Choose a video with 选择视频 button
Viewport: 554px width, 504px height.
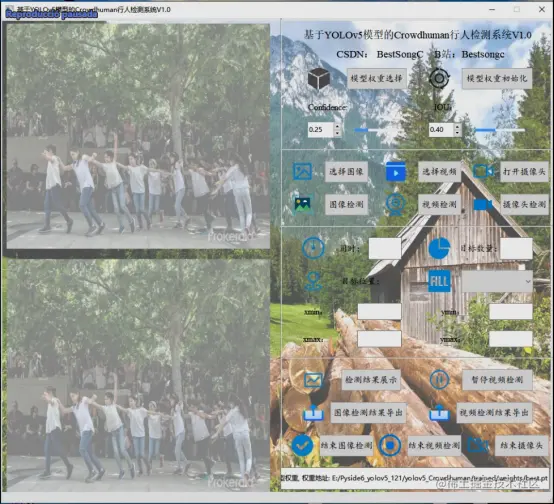pos(439,172)
